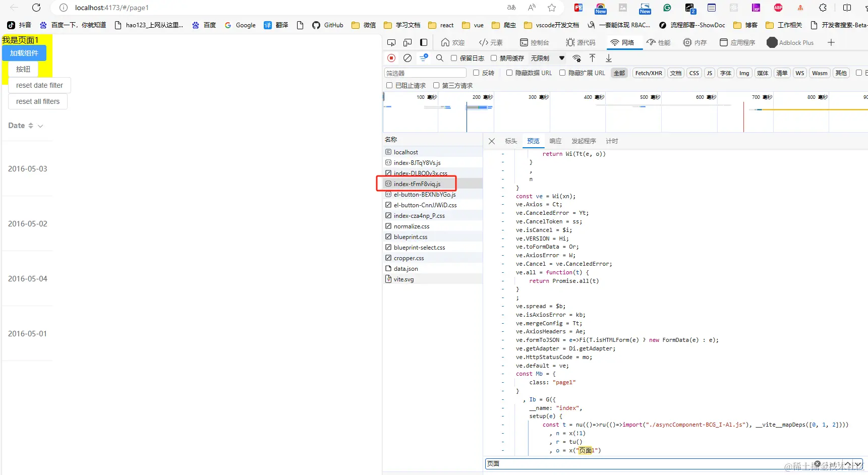Screen dimensions: 868x475
Task: Switch to 源代码 Sources tab
Action: pyautogui.click(x=581, y=43)
